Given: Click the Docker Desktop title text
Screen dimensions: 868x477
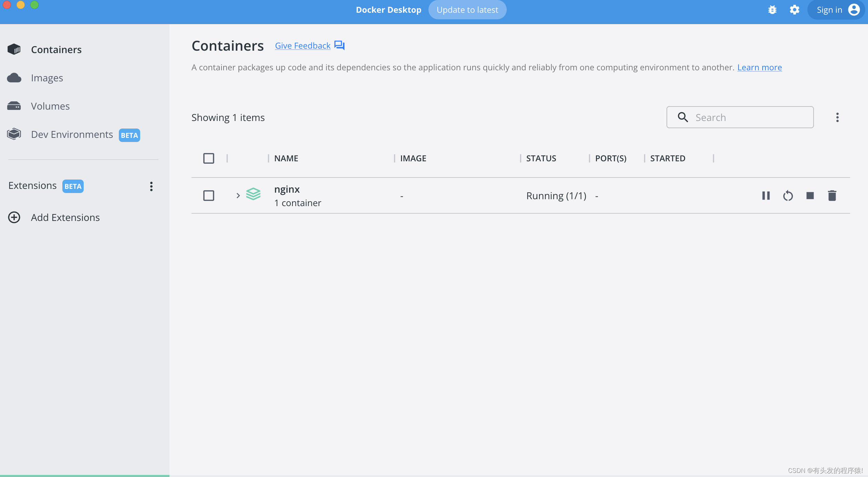Looking at the screenshot, I should coord(389,10).
